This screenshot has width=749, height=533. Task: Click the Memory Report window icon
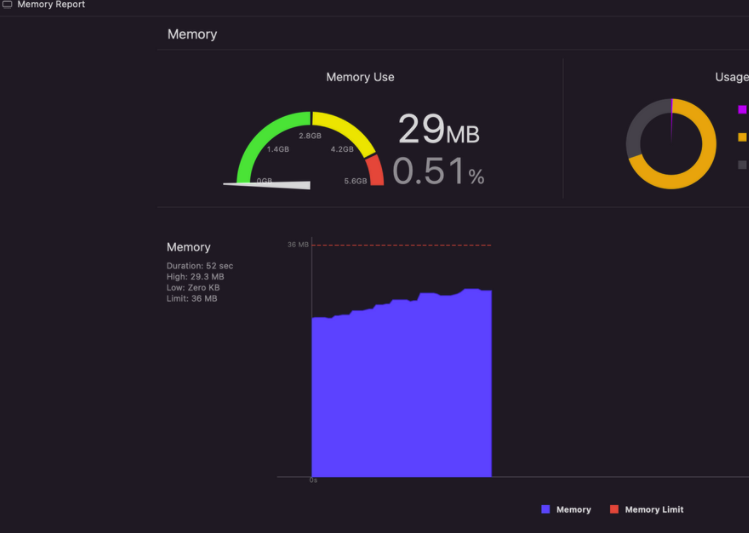[8, 5]
